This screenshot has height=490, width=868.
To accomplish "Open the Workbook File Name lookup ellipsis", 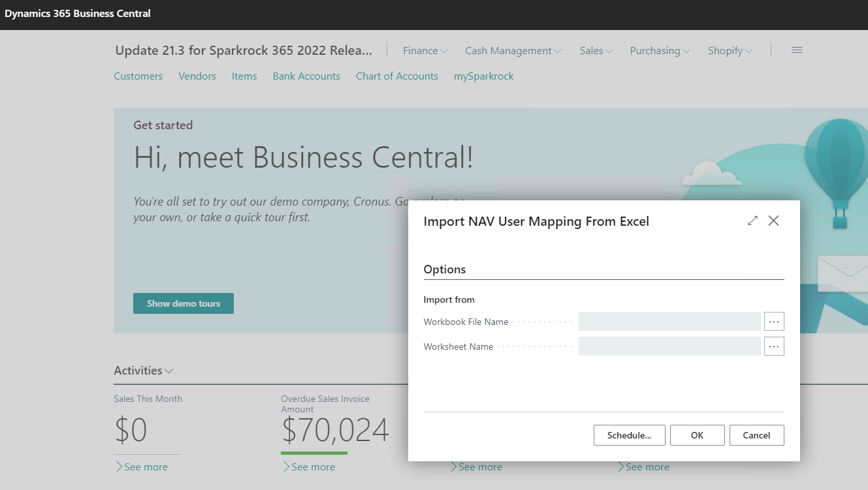I will 774,321.
